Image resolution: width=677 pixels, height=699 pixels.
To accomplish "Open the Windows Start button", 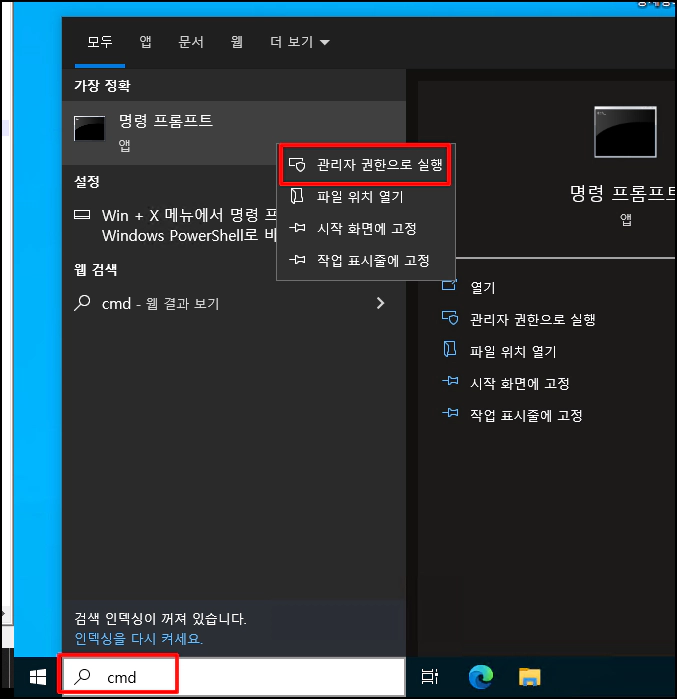I will pos(38,677).
